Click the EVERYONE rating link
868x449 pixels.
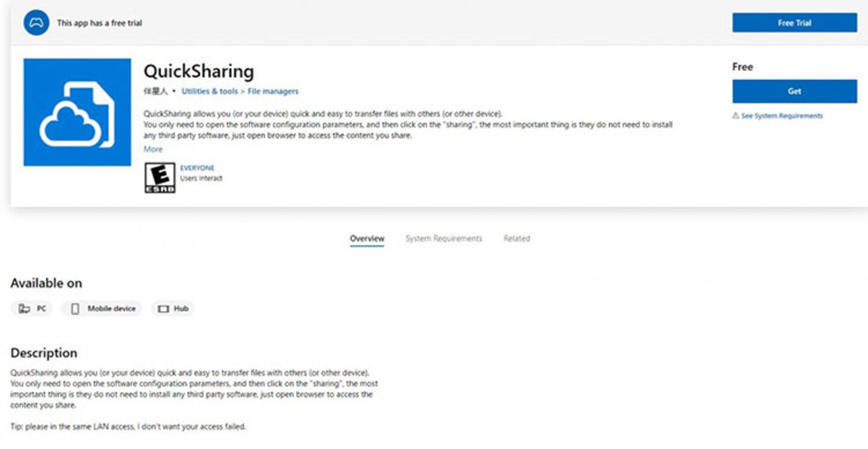coord(197,168)
